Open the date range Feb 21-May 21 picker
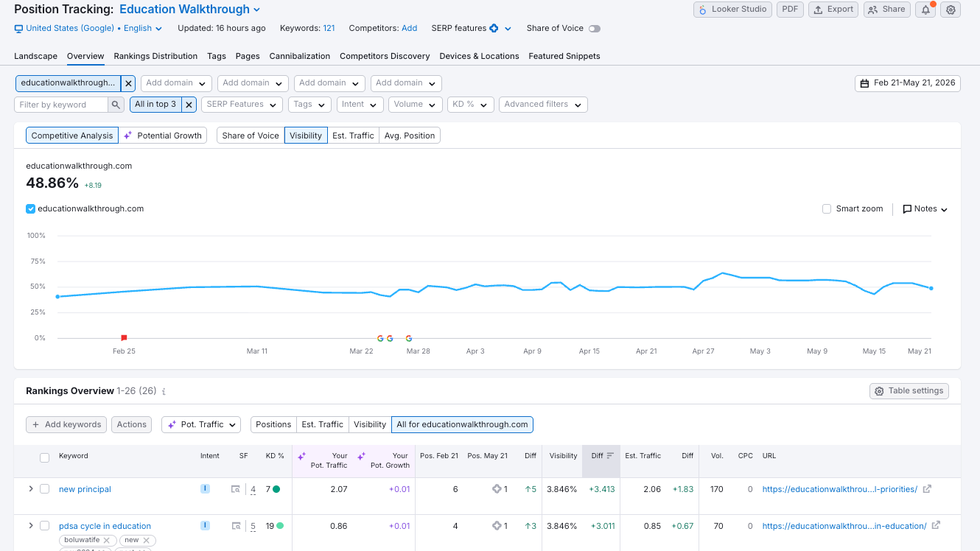This screenshot has height=551, width=980. (908, 83)
